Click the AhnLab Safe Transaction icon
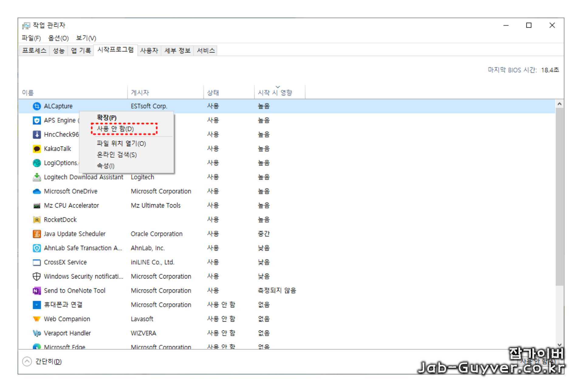Viewport: 582px width, 392px height. pyautogui.click(x=37, y=248)
